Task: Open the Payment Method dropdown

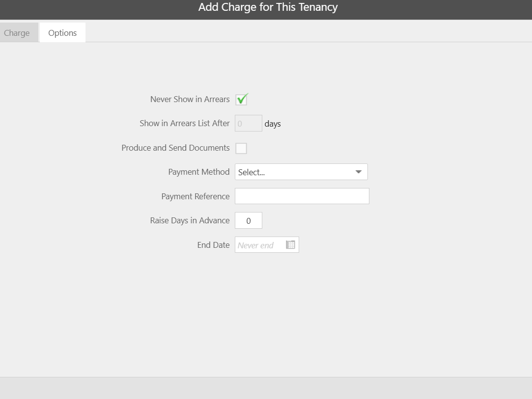Action: tap(301, 172)
